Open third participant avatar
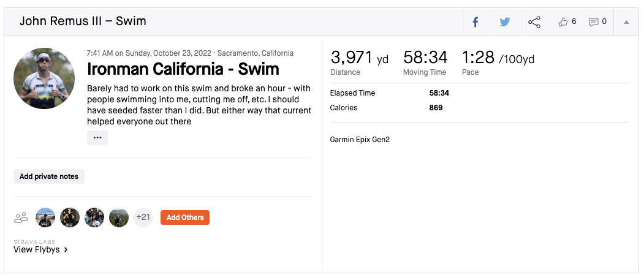Screen dimensions: 644x280 94,218
